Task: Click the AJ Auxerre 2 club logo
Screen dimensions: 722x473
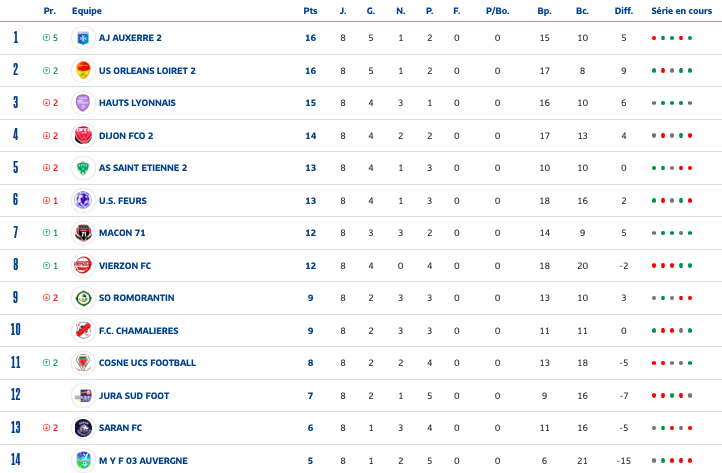Action: pos(83,38)
